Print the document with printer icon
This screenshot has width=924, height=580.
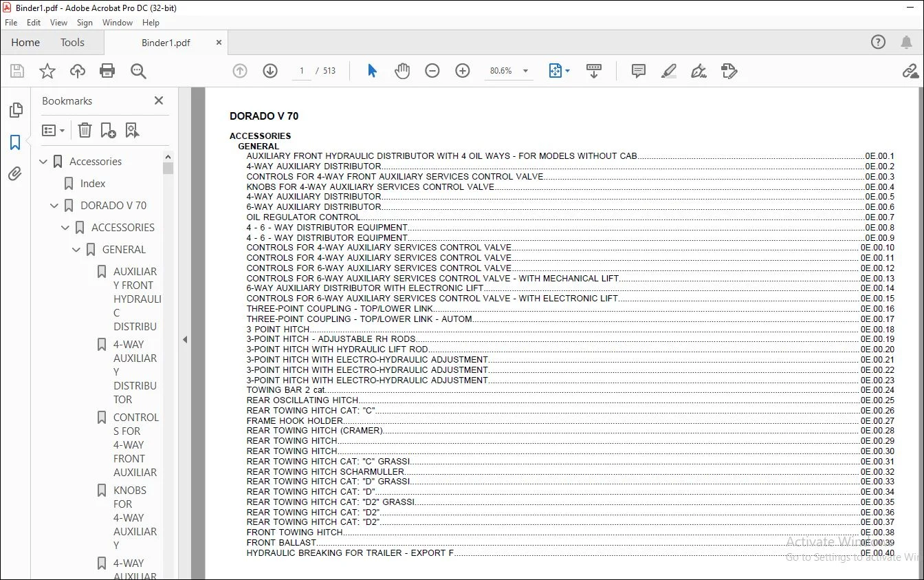pos(107,71)
